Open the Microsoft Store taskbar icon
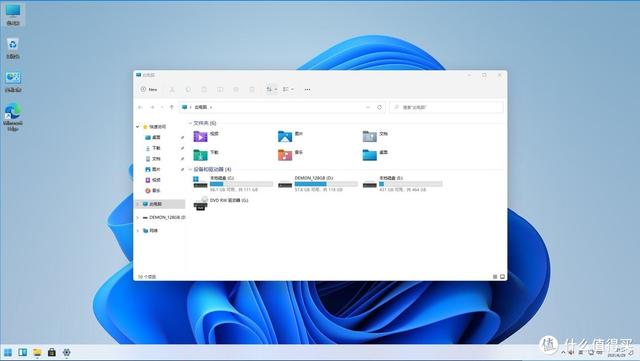 [x=52, y=352]
